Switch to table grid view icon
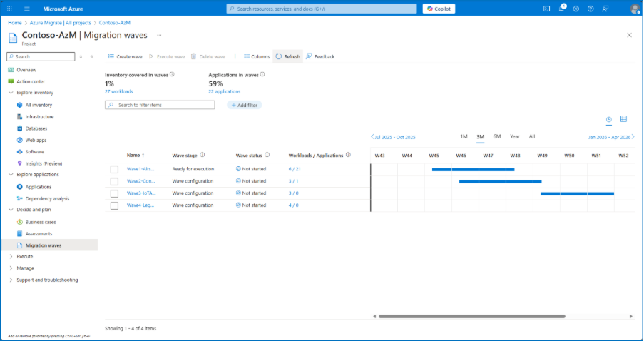 coord(623,118)
